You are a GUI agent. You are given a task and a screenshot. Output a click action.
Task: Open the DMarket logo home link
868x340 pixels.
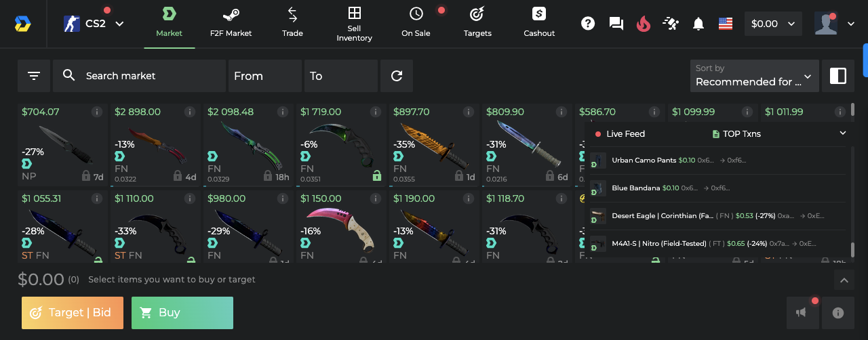[x=22, y=24]
